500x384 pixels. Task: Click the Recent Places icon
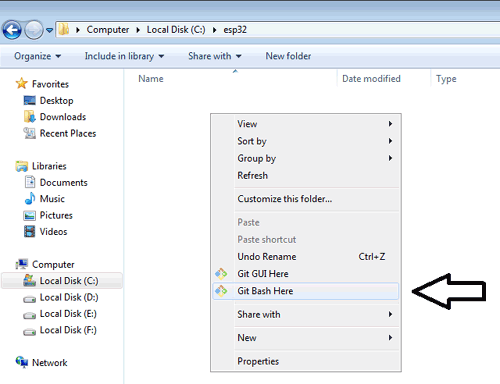point(30,133)
